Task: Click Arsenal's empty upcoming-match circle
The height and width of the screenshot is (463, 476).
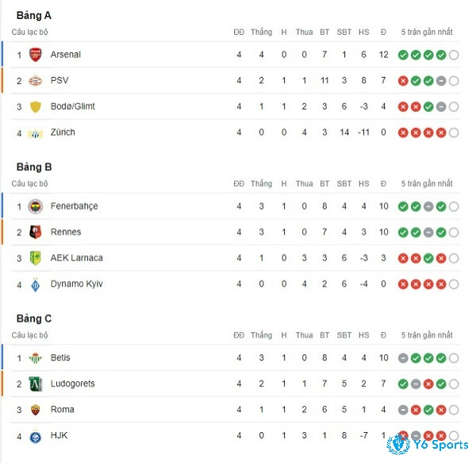Action: point(454,55)
